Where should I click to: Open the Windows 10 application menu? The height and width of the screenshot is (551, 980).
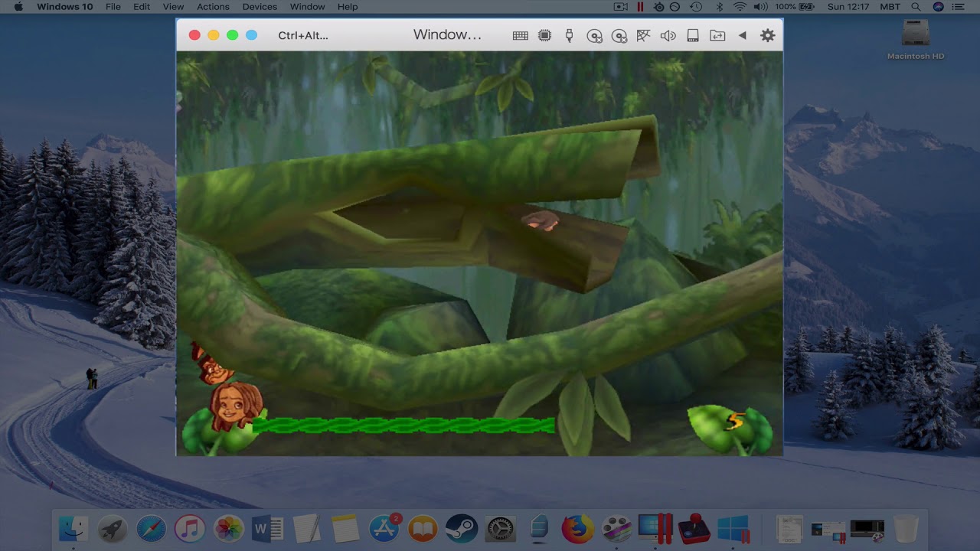65,7
